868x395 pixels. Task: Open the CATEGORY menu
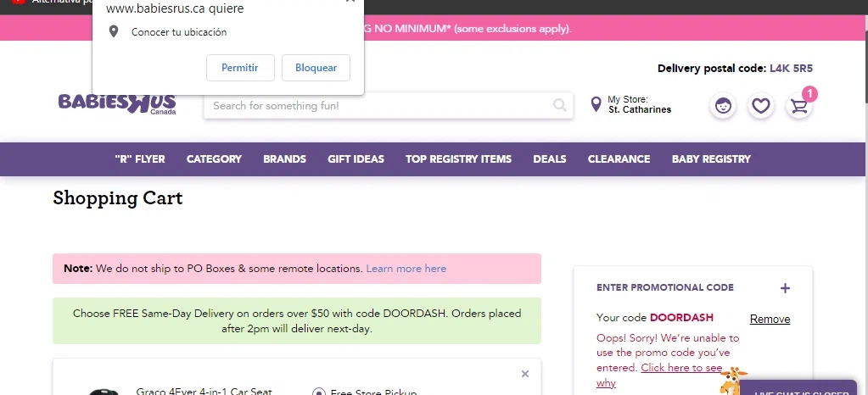tap(214, 159)
